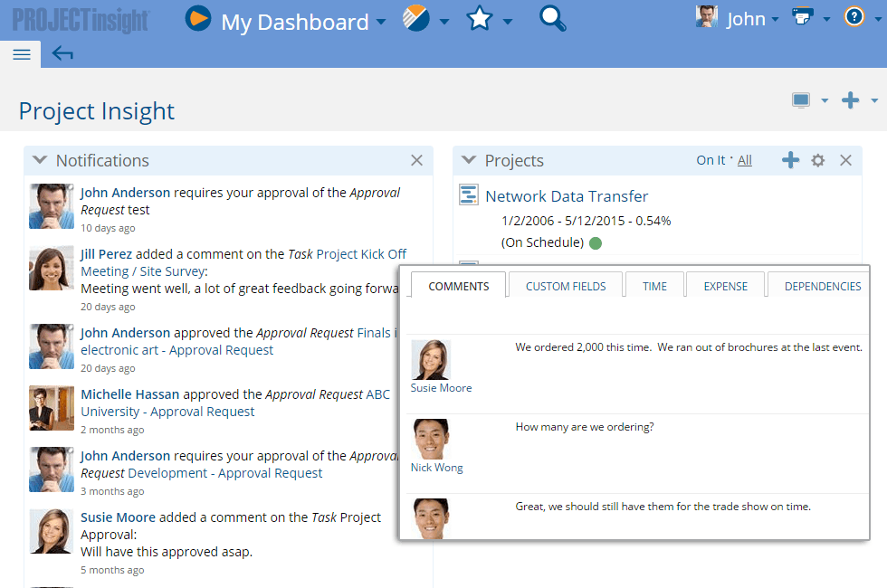Select the All projects filter
887x588 pixels.
[x=745, y=161]
